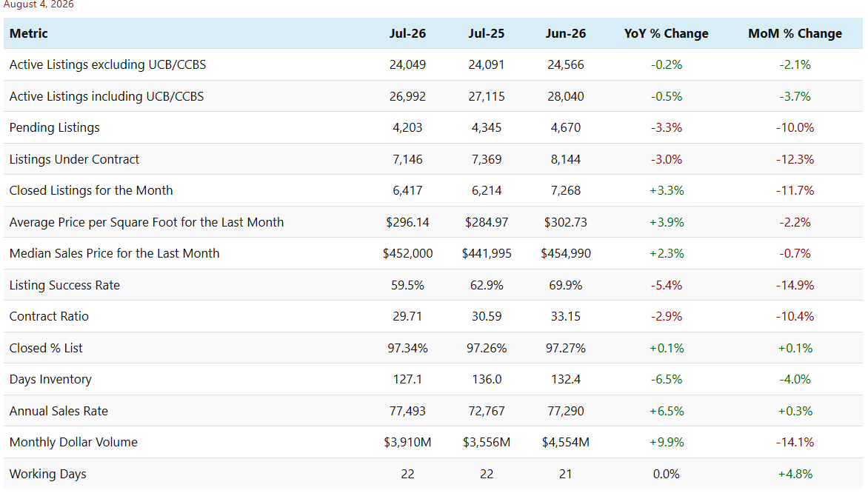Click the Annual Sales Rate 77,493 value
868x496 pixels.
[407, 411]
